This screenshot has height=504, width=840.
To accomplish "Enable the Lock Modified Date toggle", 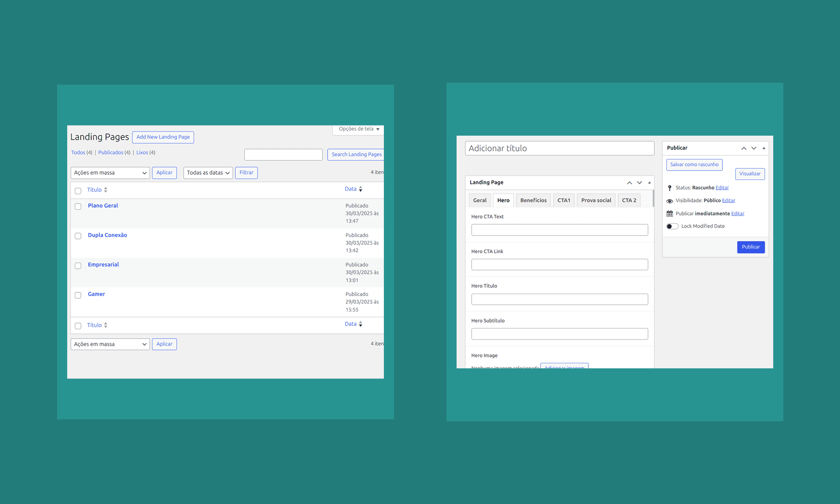I will coord(672,226).
